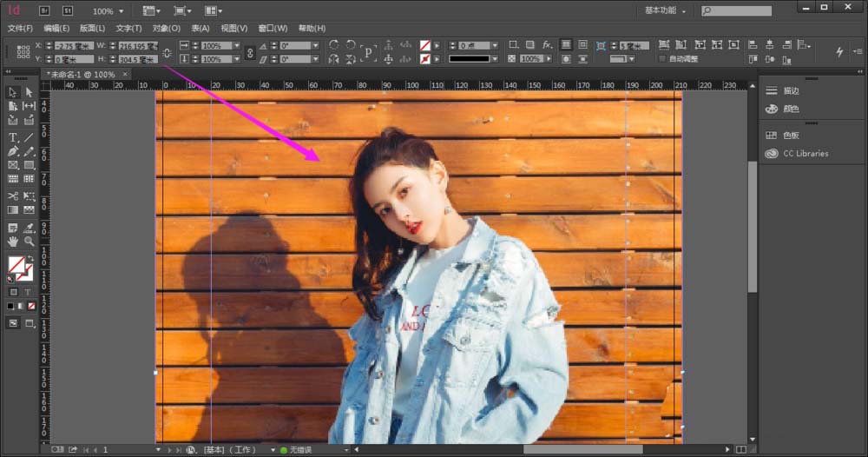The width and height of the screenshot is (868, 457).
Task: Open the 窗口(W) menu
Action: 272,28
